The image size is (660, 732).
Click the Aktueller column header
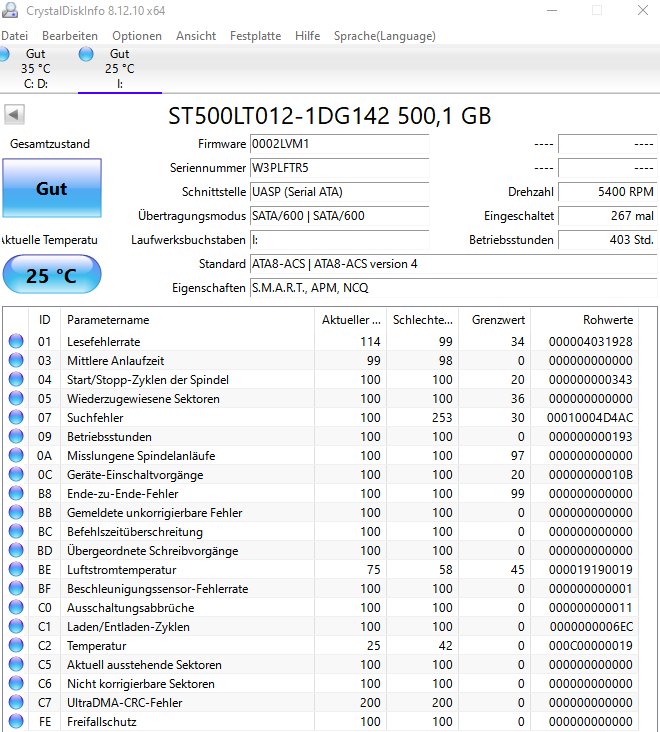pyautogui.click(x=351, y=320)
